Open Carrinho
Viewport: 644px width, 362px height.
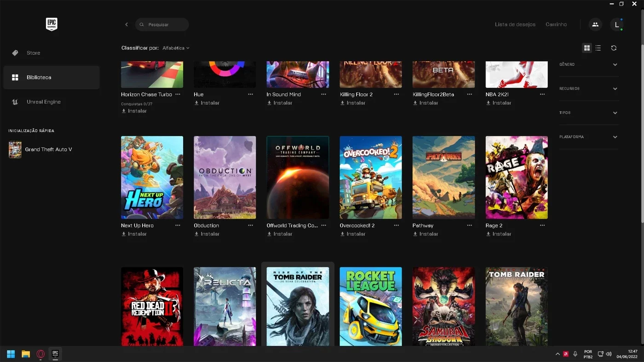tap(556, 24)
